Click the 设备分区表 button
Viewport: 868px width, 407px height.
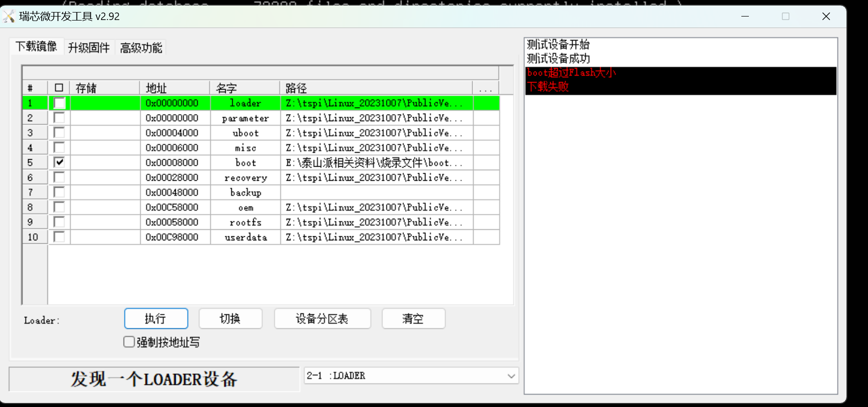tap(322, 319)
